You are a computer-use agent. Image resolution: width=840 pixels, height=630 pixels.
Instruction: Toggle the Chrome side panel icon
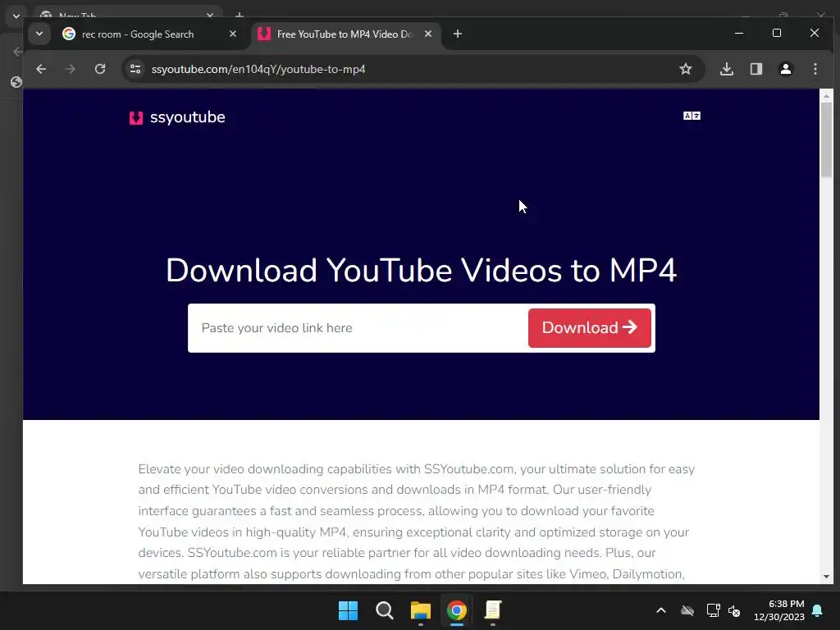click(756, 69)
